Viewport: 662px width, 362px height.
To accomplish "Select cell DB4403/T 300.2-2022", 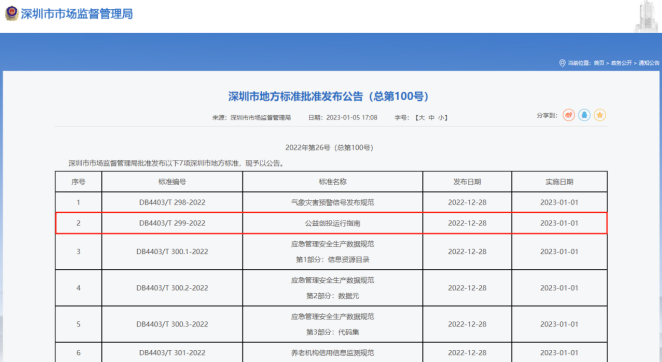I will [x=172, y=288].
